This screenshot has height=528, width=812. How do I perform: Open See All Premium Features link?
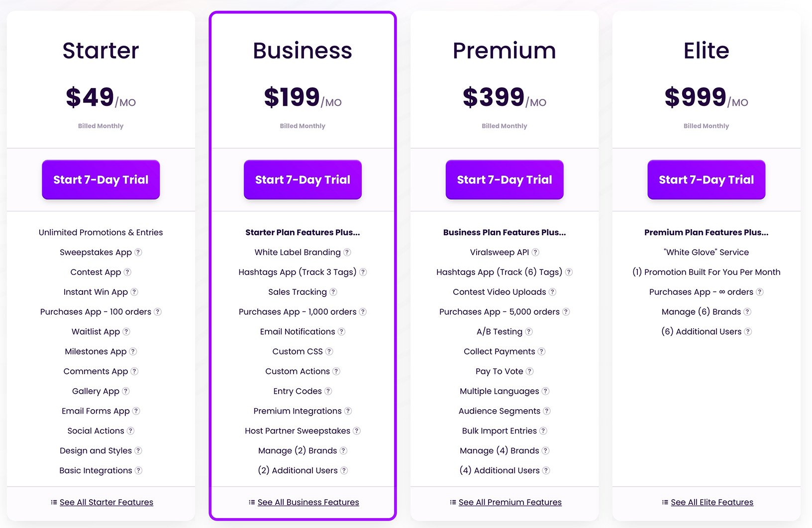510,502
